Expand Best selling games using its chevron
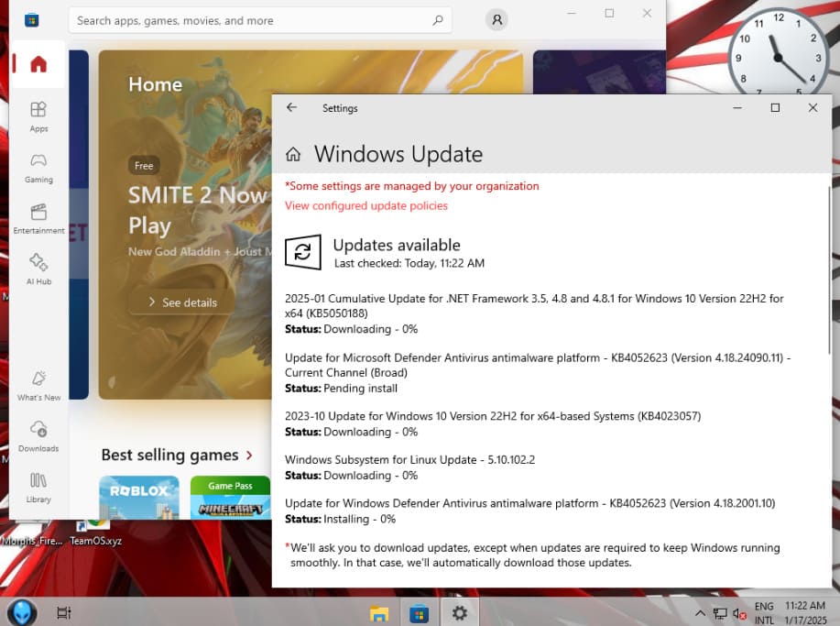Image resolution: width=840 pixels, height=626 pixels. click(249, 455)
